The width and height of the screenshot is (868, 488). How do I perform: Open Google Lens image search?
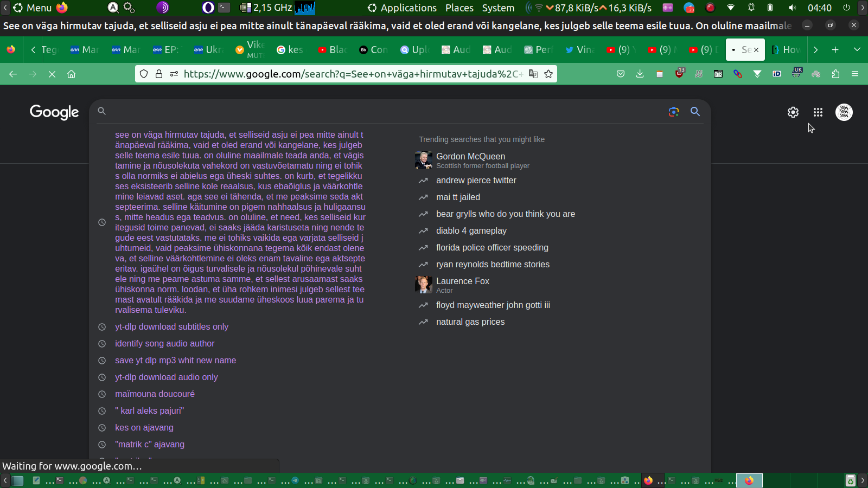(x=674, y=112)
